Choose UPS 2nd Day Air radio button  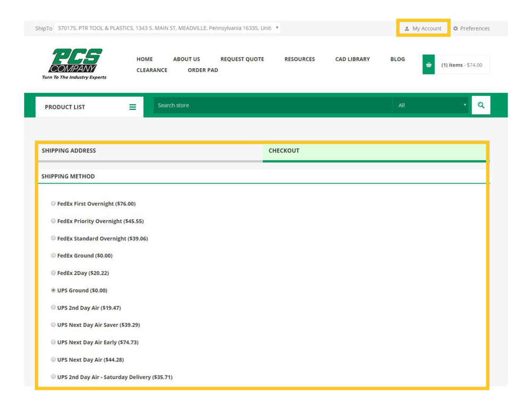[53, 307]
